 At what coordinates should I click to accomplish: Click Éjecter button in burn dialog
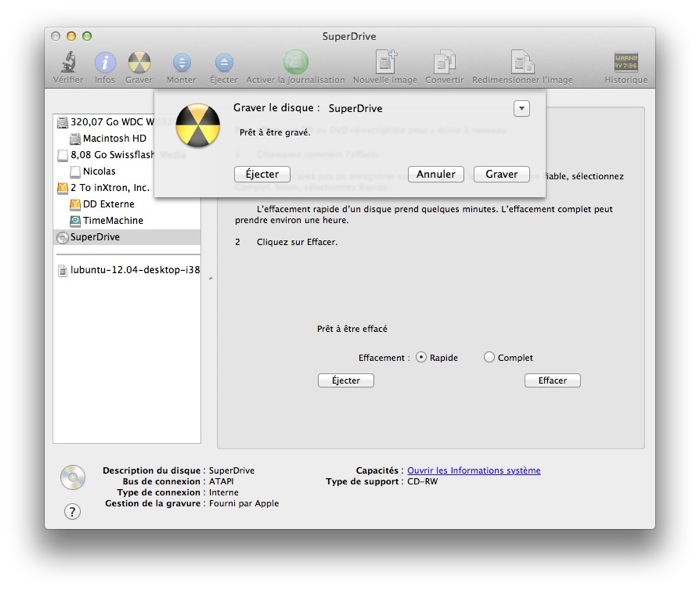(x=262, y=174)
